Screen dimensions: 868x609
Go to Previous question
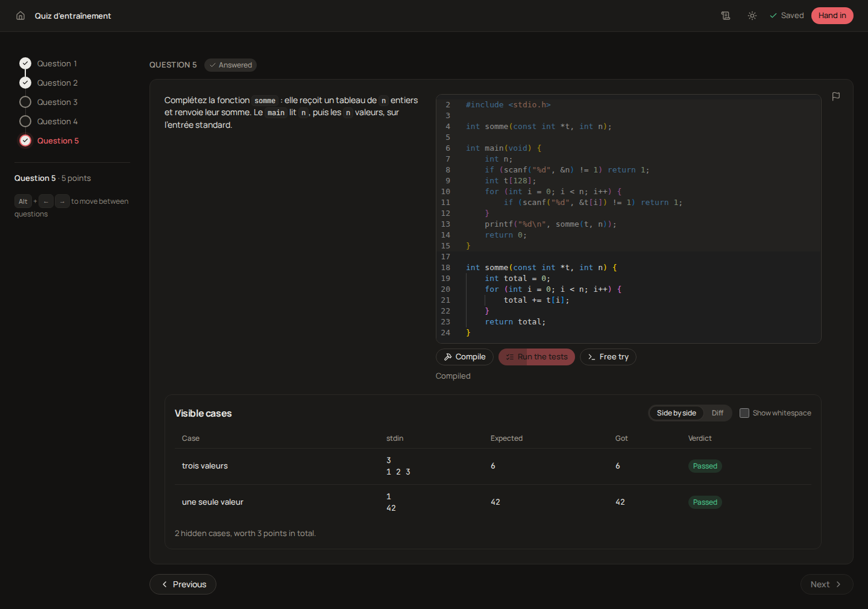[183, 584]
